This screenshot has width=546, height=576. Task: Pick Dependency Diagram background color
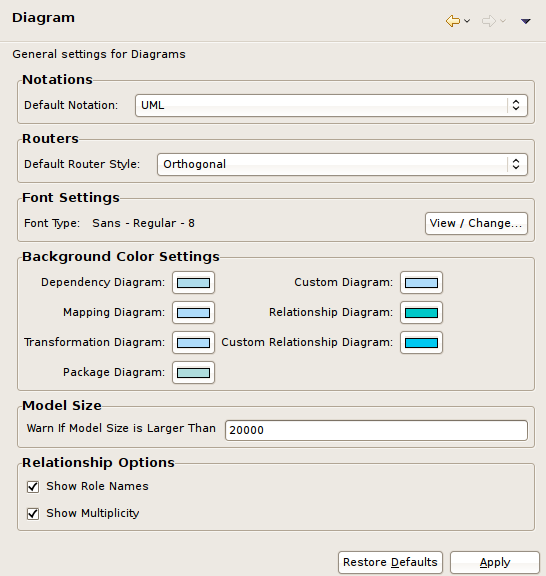(x=193, y=282)
